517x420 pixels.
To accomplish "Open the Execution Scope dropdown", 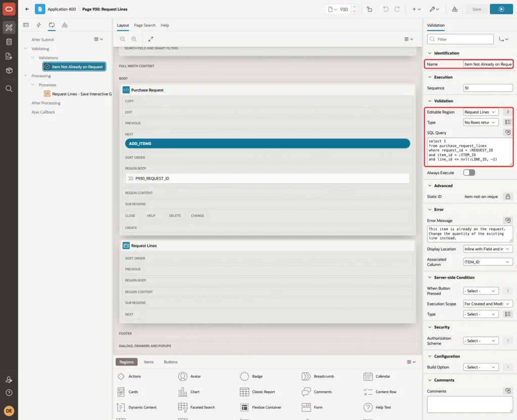I will [488, 303].
